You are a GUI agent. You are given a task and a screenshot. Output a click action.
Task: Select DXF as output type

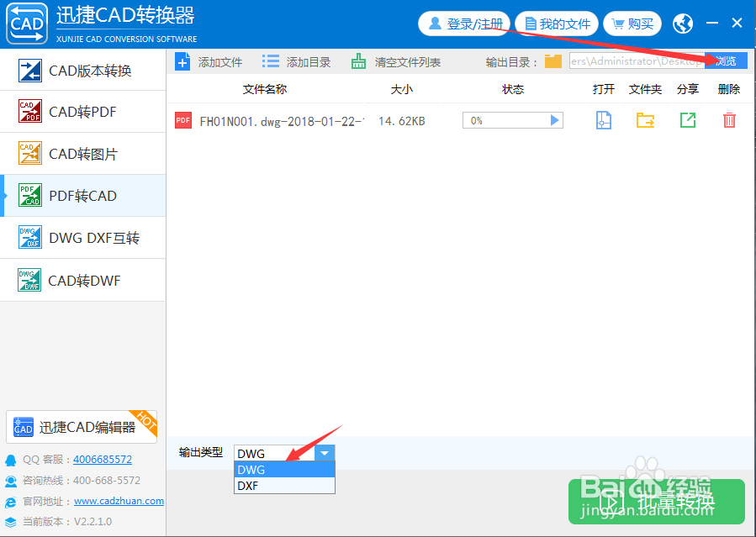point(248,485)
